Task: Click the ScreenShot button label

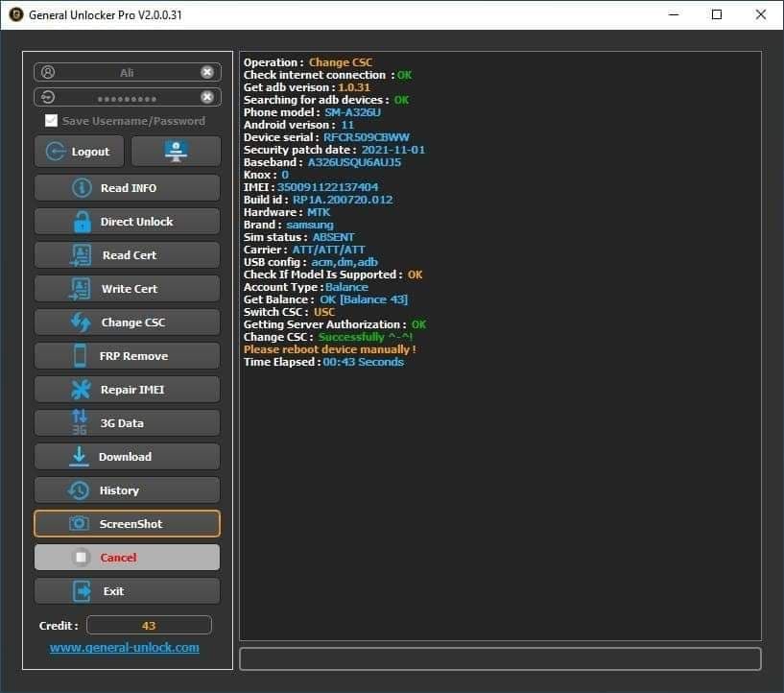Action: (131, 524)
